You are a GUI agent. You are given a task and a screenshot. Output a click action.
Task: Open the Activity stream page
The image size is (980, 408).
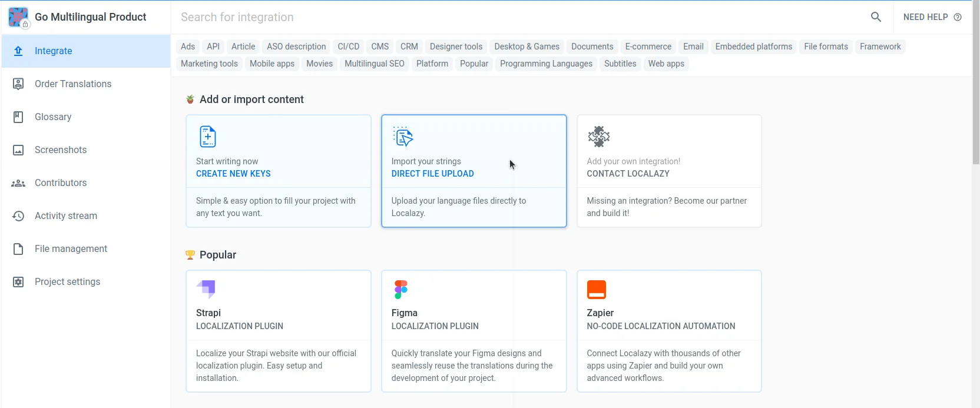coord(65,216)
